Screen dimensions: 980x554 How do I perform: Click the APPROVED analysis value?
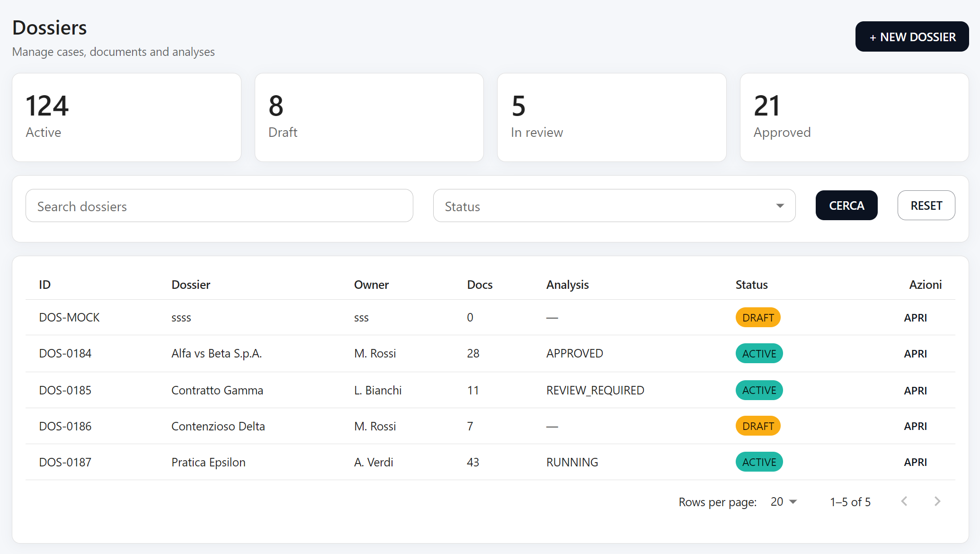tap(574, 354)
